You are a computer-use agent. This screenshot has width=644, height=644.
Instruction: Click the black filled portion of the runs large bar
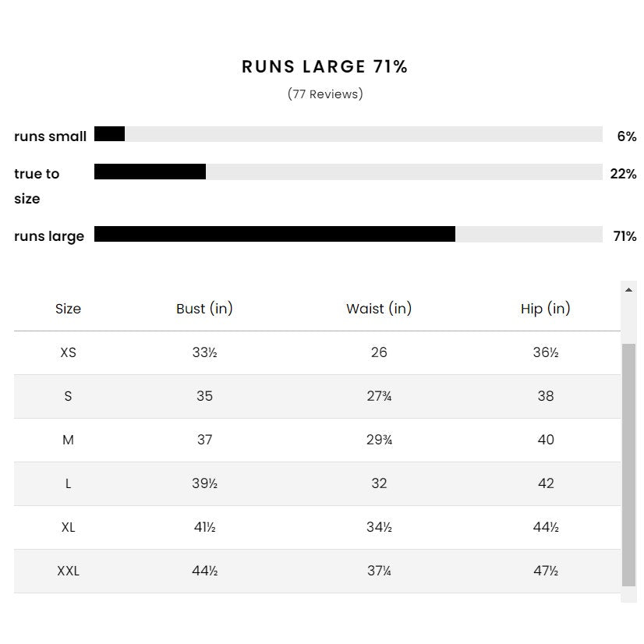274,234
